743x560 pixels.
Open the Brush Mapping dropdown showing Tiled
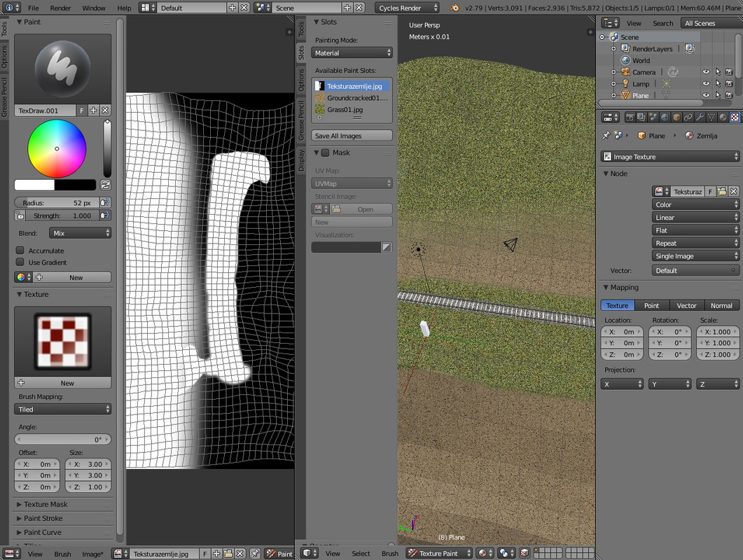click(x=62, y=408)
